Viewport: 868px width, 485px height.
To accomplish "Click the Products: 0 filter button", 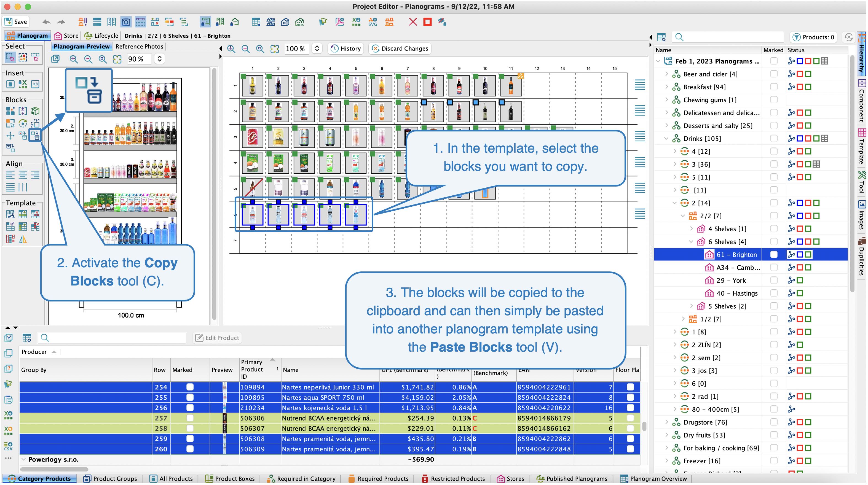I will pos(813,37).
